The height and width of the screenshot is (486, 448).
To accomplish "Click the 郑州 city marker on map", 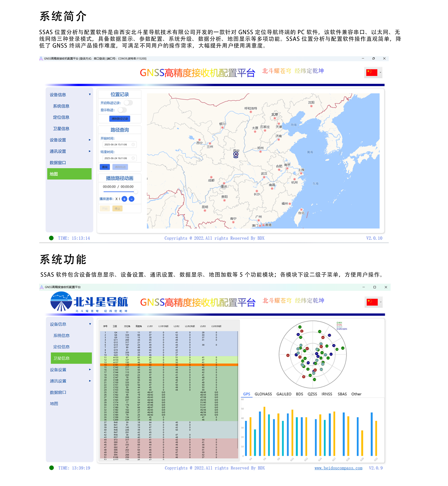I will [260, 152].
